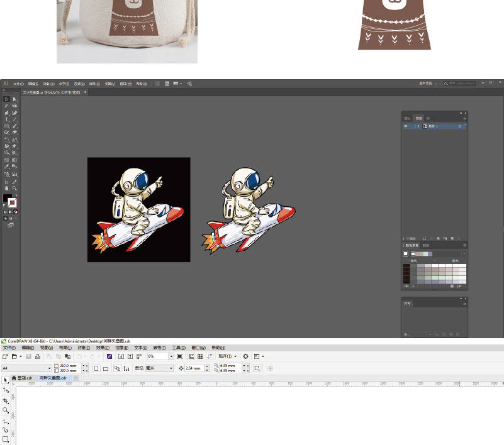Screen dimensions: 504x445
Task: Select the Illustrator Line Segment tool
Action: tap(14, 119)
